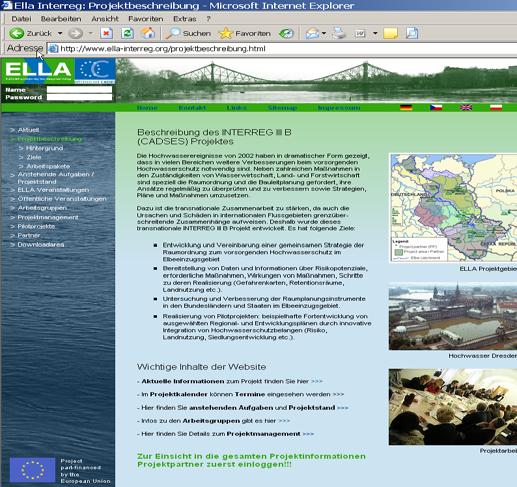Click the Interreg EU stars logo

point(95,71)
